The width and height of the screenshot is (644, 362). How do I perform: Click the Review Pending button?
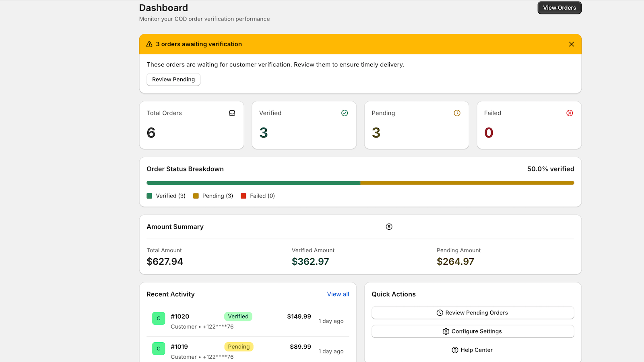click(x=173, y=80)
